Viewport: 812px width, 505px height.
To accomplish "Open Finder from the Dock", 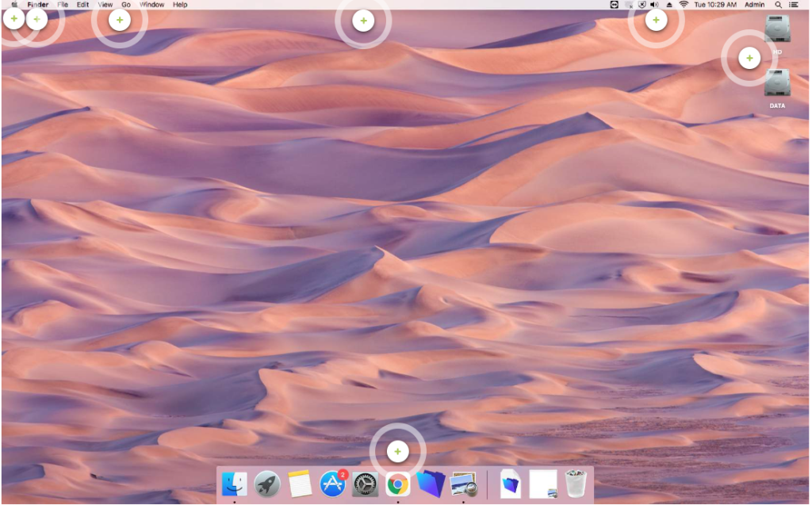I will pyautogui.click(x=235, y=483).
